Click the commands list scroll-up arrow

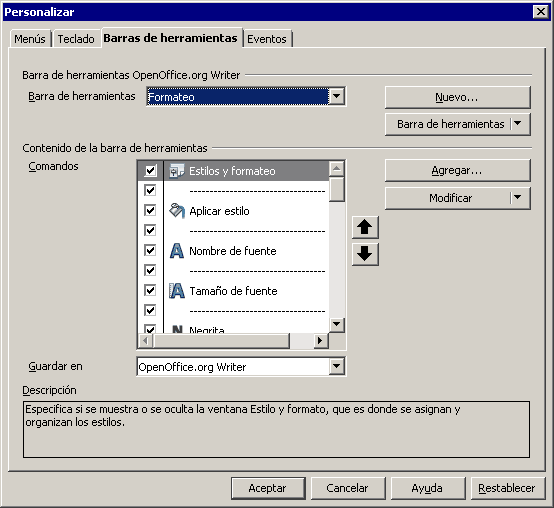point(336,169)
